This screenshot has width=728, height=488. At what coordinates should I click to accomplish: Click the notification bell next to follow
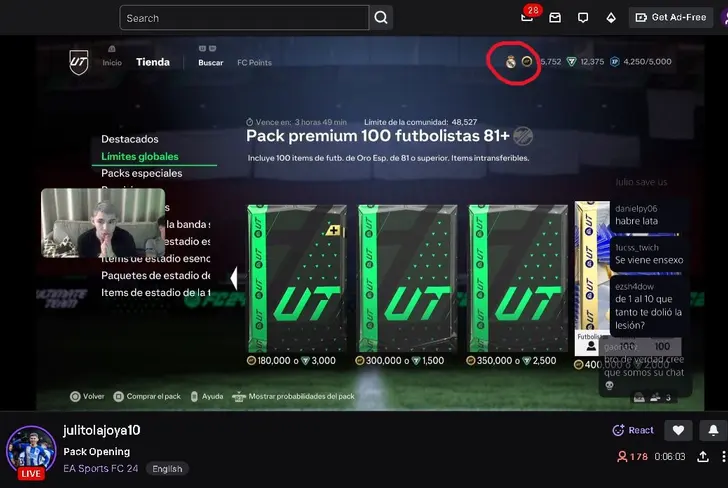tap(712, 430)
